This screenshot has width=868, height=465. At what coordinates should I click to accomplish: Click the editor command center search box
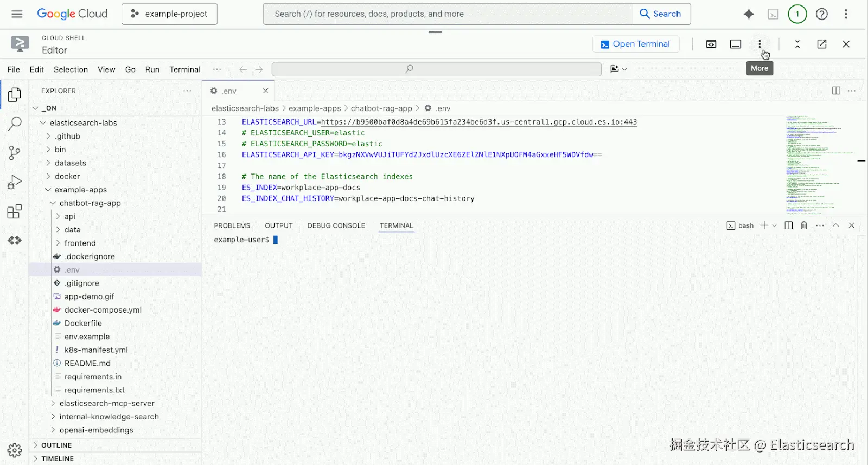(436, 69)
